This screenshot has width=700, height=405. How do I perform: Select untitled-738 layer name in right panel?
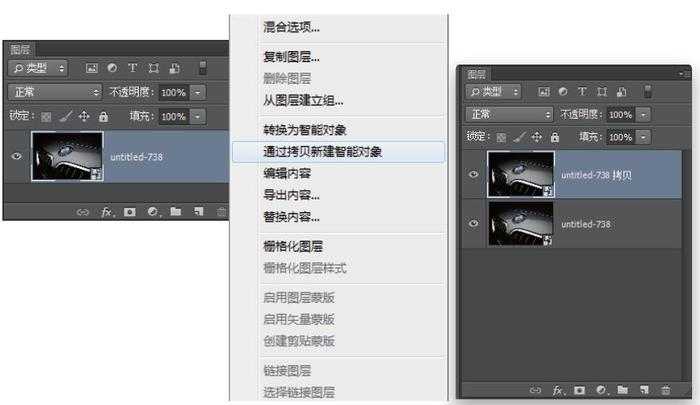click(x=586, y=224)
